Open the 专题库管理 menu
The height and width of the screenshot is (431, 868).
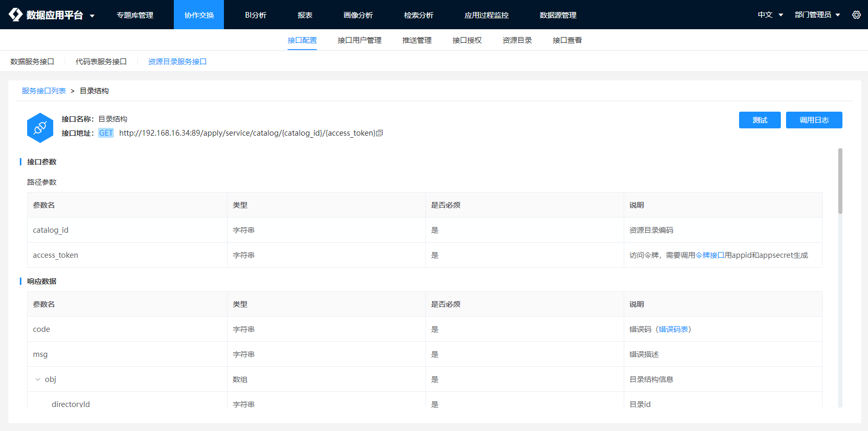click(135, 15)
